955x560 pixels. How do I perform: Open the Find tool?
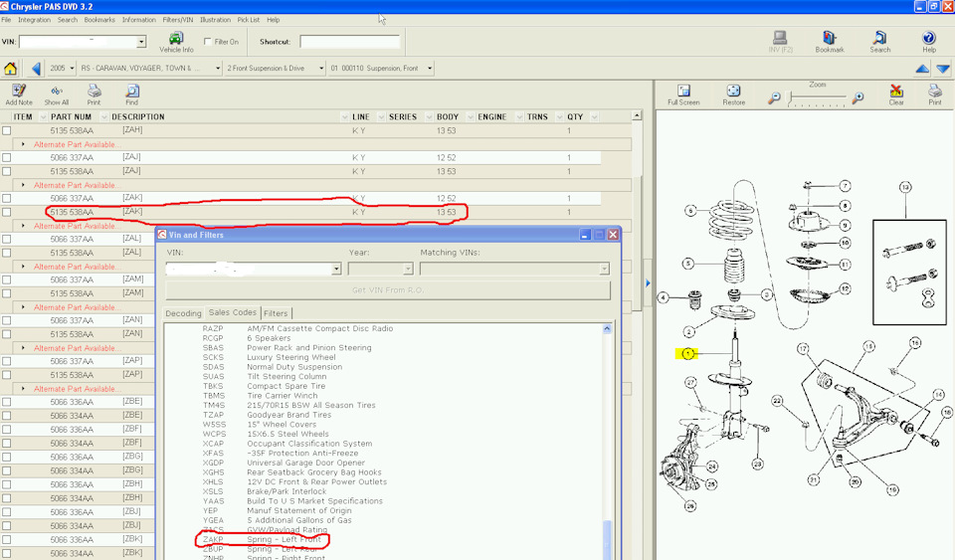tap(132, 94)
